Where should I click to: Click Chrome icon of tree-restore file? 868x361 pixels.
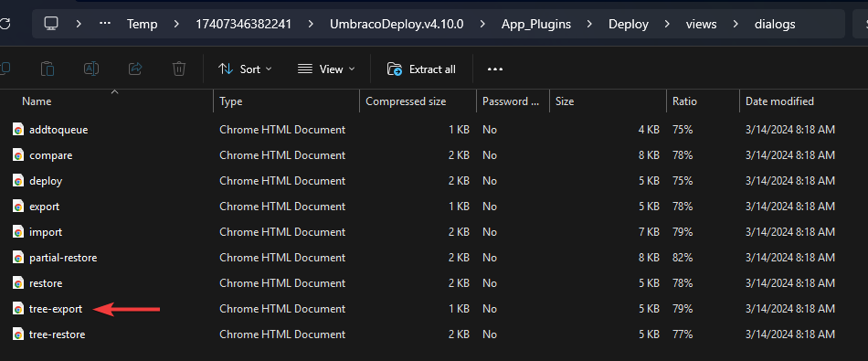pyautogui.click(x=18, y=334)
